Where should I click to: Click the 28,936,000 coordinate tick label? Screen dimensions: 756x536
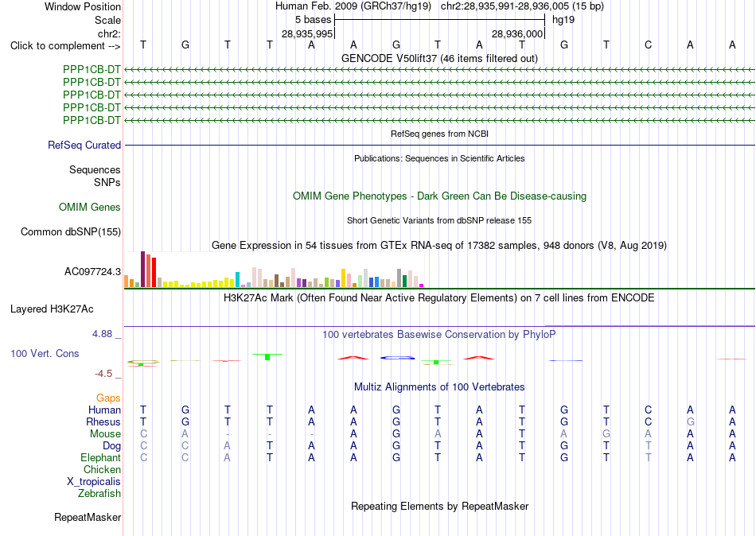pyautogui.click(x=517, y=33)
